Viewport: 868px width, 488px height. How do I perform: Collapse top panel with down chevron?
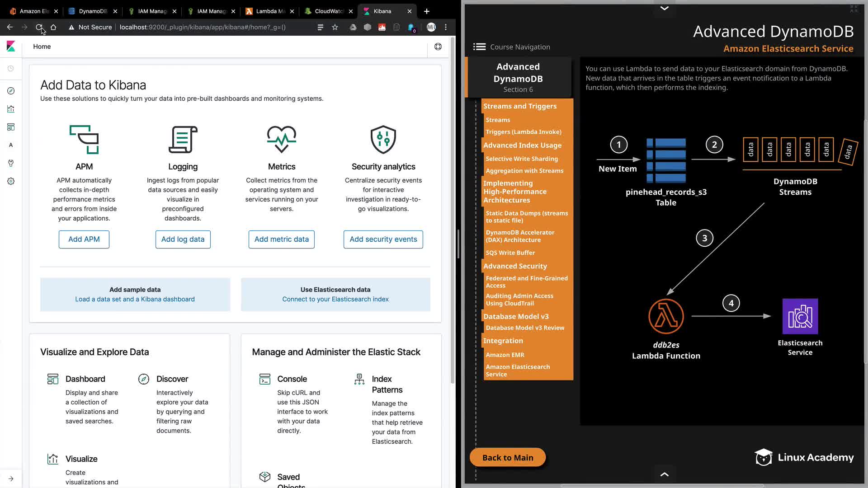(664, 8)
